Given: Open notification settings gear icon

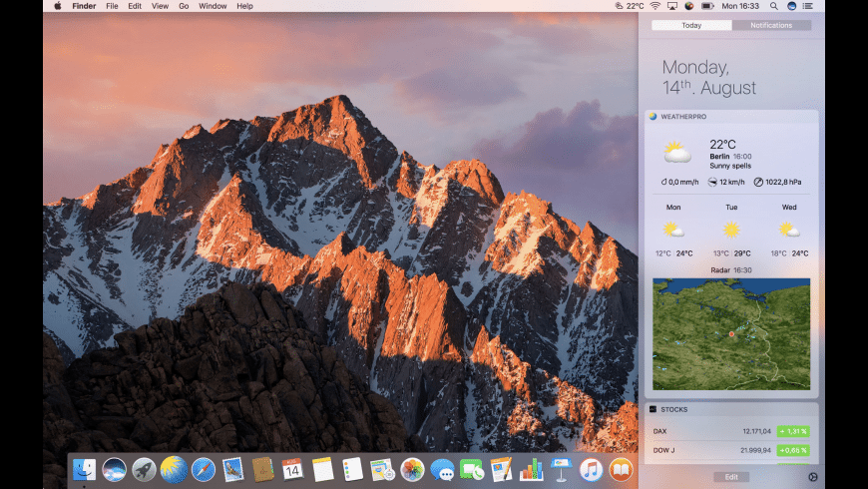Looking at the screenshot, I should (x=813, y=477).
